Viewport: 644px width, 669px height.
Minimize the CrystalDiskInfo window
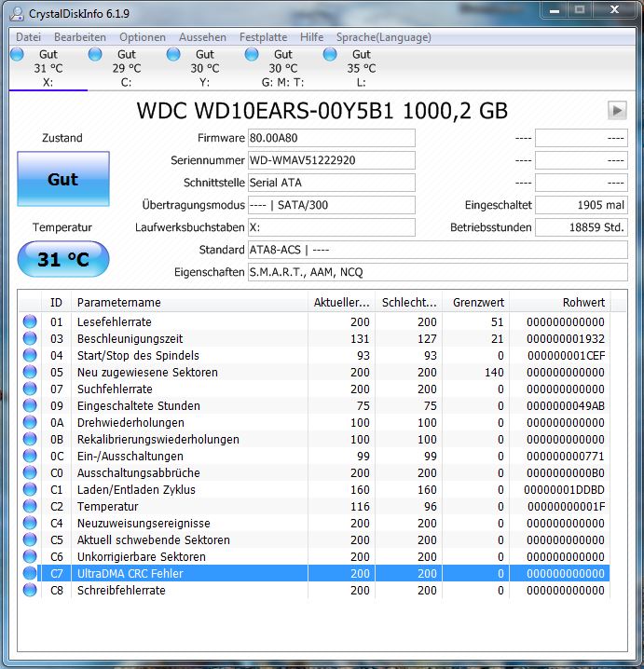click(555, 10)
